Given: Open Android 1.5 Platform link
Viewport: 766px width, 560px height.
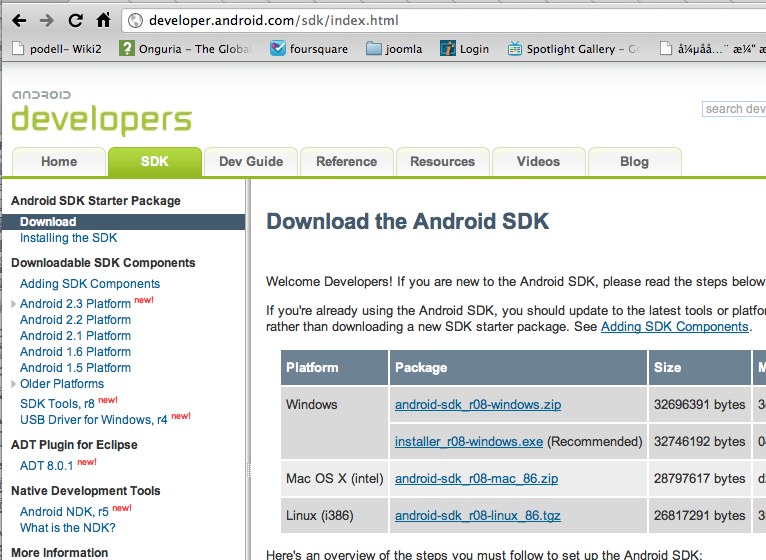Looking at the screenshot, I should click(x=75, y=368).
